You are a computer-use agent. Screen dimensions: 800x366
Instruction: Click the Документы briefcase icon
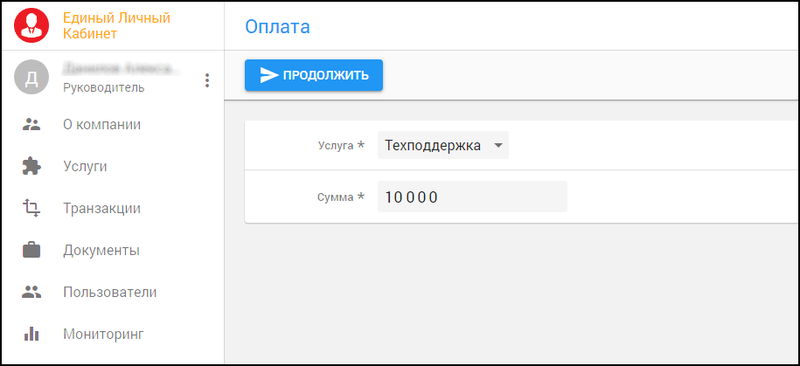point(32,250)
